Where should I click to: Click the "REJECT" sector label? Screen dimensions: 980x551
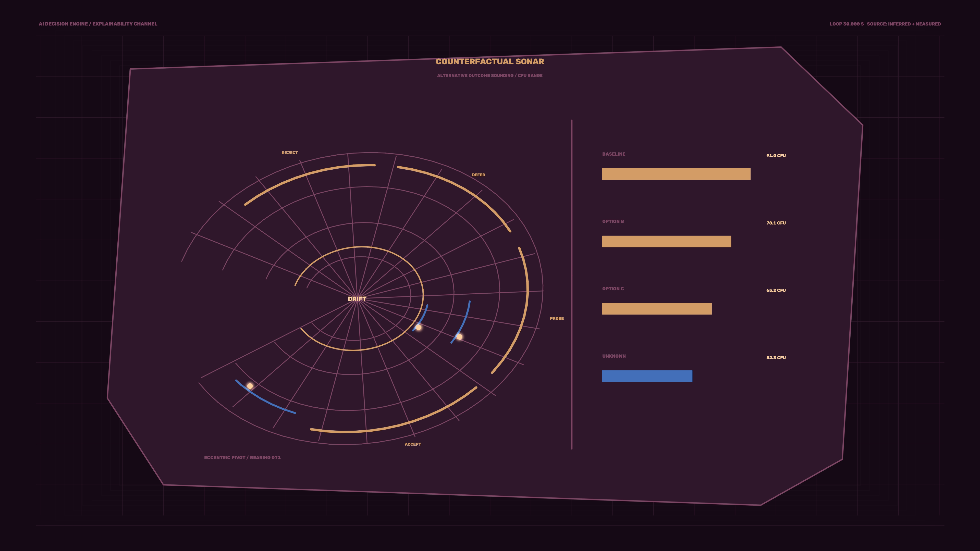tap(289, 153)
